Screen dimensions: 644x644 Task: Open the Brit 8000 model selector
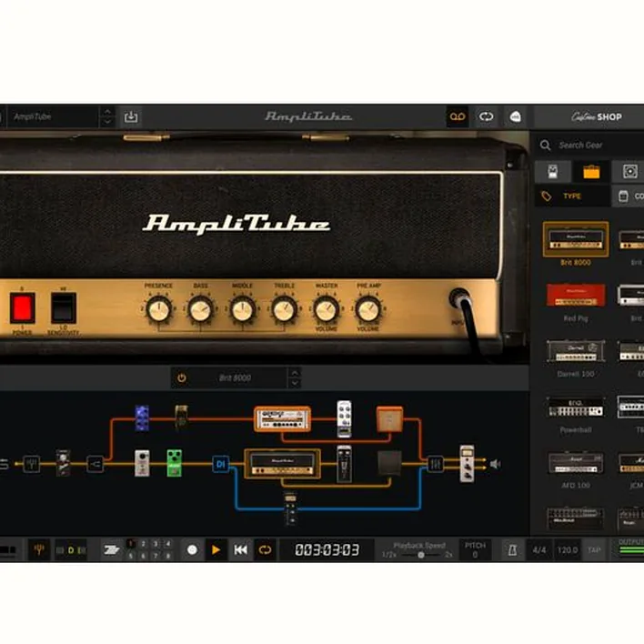coord(235,377)
